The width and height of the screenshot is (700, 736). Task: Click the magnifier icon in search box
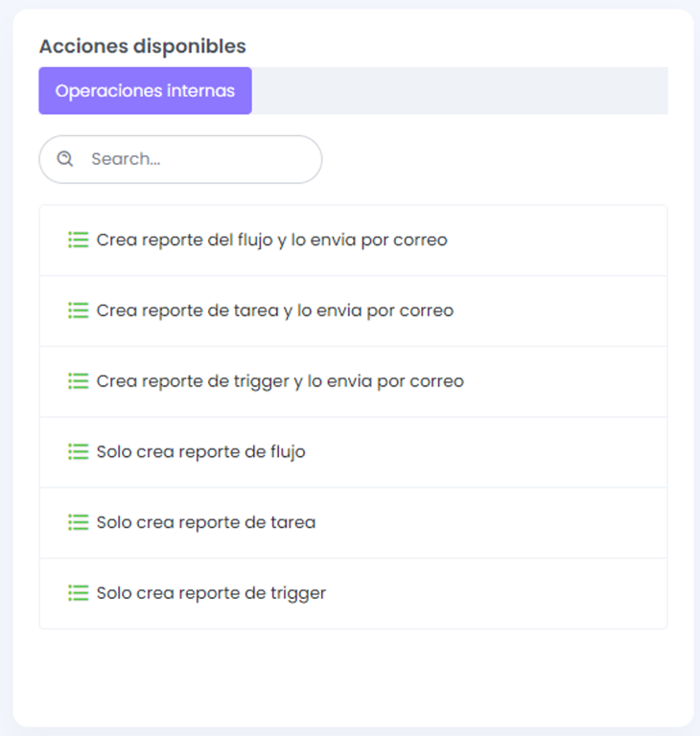pos(65,159)
